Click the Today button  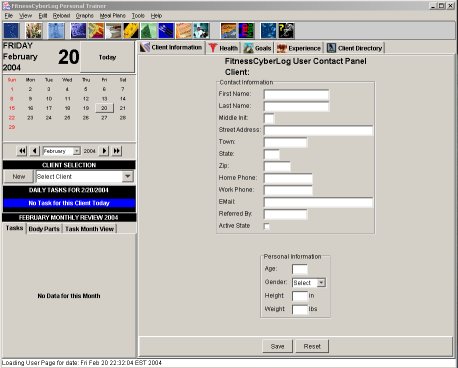click(x=107, y=57)
